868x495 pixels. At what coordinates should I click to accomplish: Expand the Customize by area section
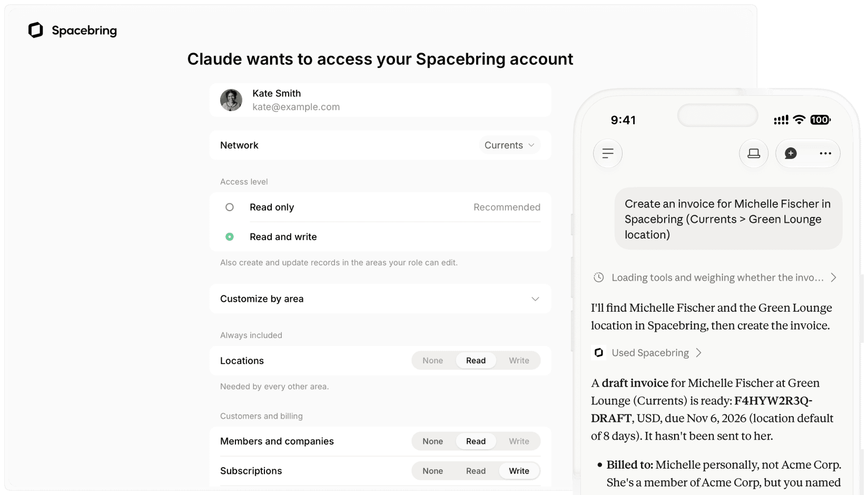(x=380, y=299)
